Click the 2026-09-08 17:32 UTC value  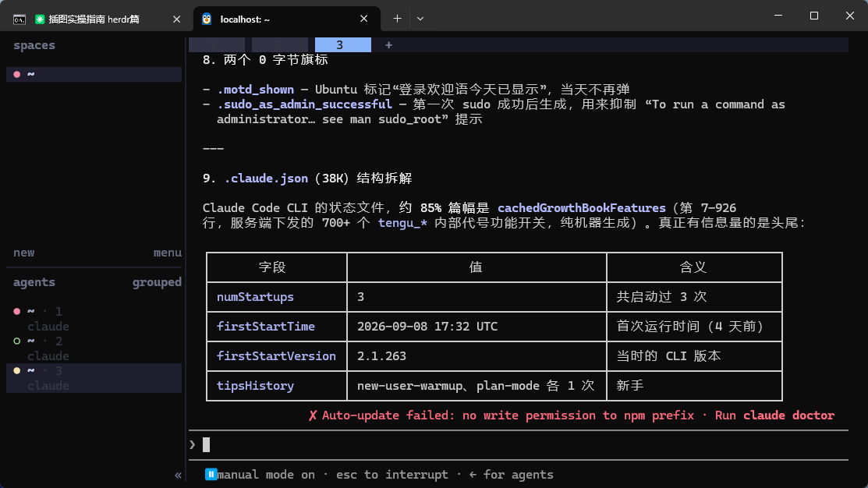pos(427,327)
